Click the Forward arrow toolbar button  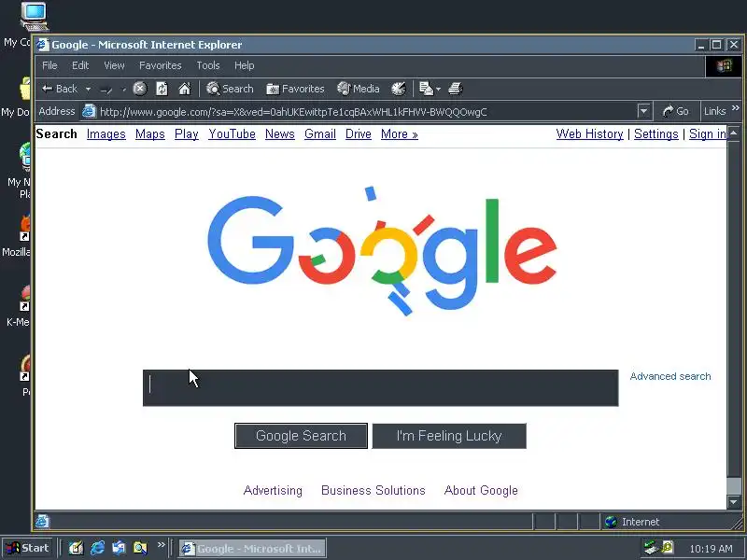[x=106, y=89]
